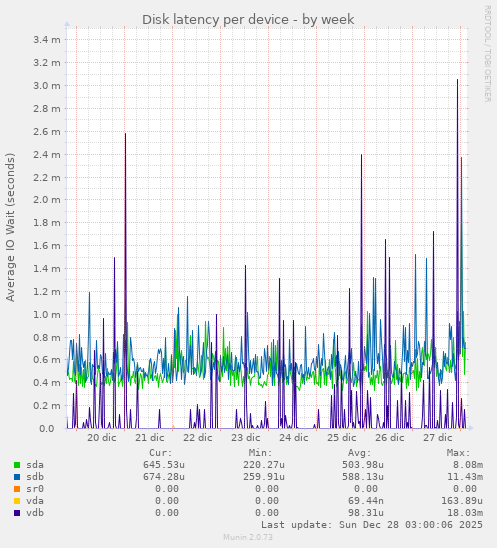Click sdb current value 674.28u
Viewport: 497px width, 548px height.
point(164,477)
